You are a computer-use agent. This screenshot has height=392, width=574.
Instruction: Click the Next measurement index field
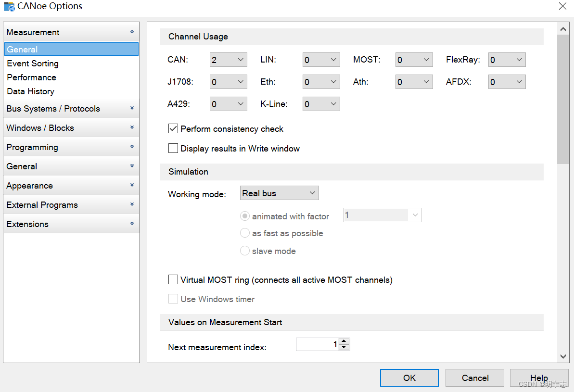coord(318,344)
